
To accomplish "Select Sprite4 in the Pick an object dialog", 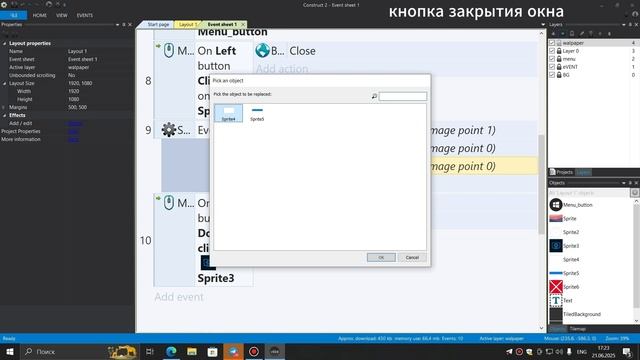I will pos(229,113).
